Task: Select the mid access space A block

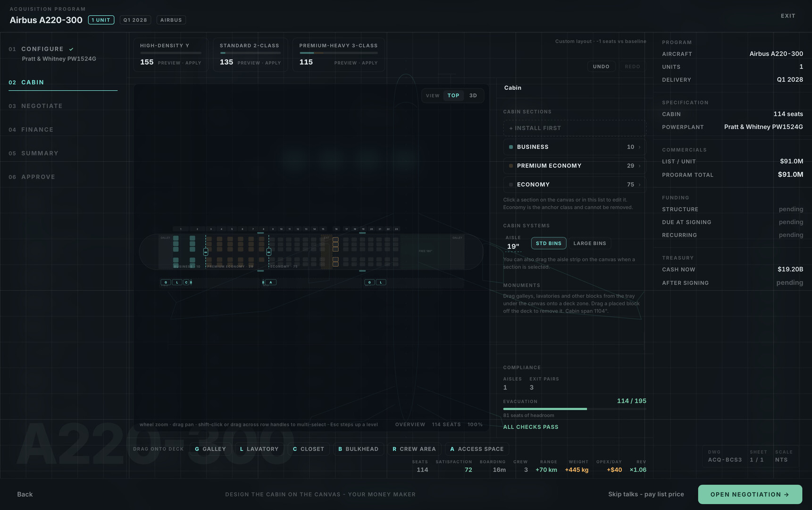Action: pyautogui.click(x=270, y=282)
